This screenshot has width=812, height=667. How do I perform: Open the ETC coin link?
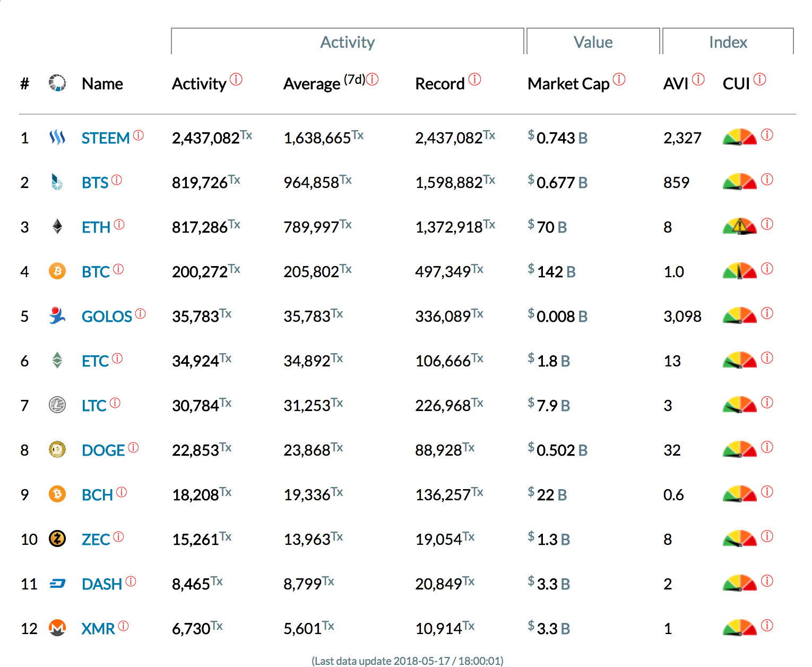pos(95,361)
